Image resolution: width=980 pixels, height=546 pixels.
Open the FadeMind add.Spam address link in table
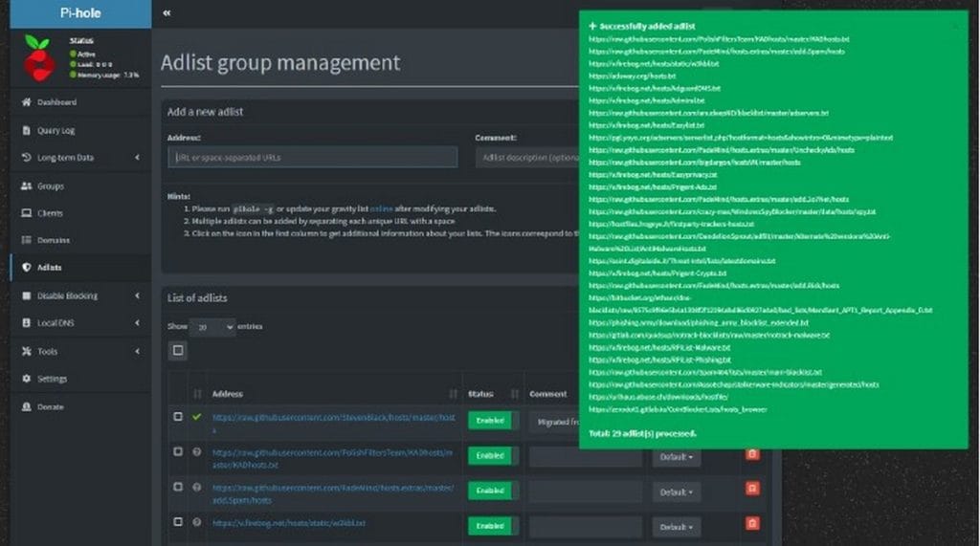333,492
